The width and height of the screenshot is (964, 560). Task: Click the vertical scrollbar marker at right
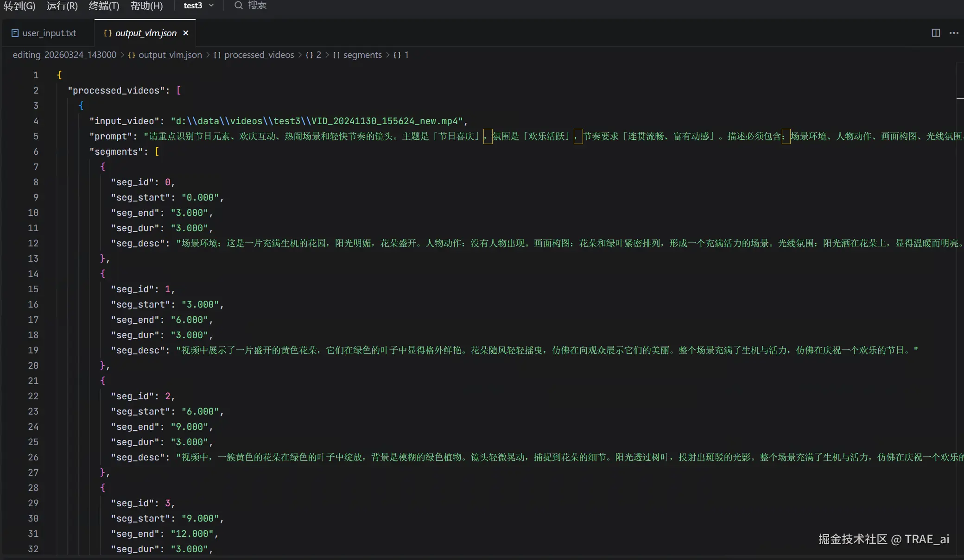pos(960,98)
